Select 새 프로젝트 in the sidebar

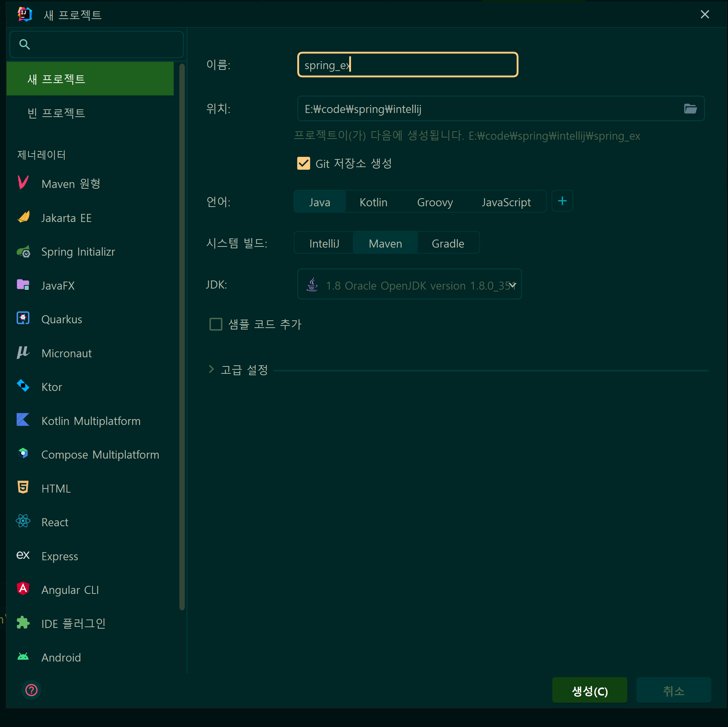(x=90, y=79)
